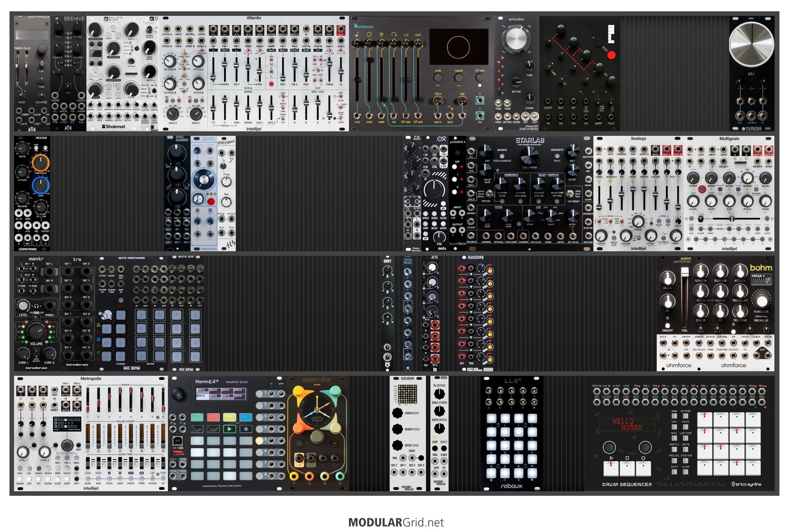Click the HARMONICS knob on Ballista Blast
Image resolution: width=793 pixels, height=532 pixels.
coord(95,30)
